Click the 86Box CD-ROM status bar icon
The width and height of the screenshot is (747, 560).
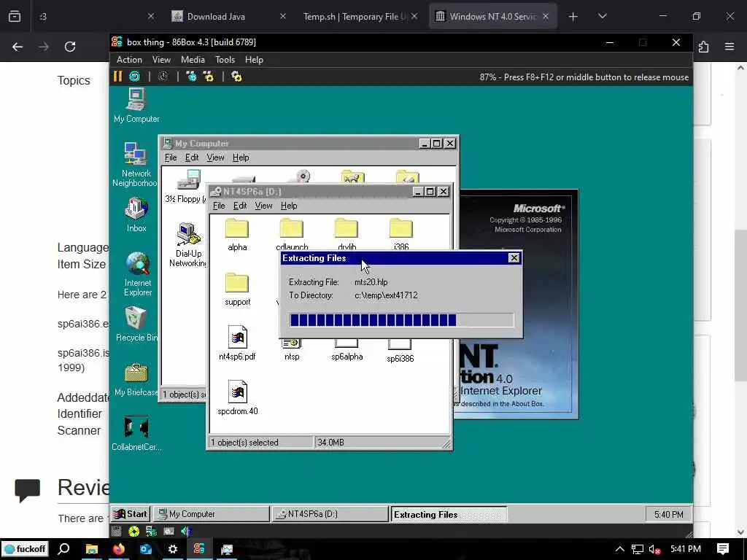coord(134,532)
